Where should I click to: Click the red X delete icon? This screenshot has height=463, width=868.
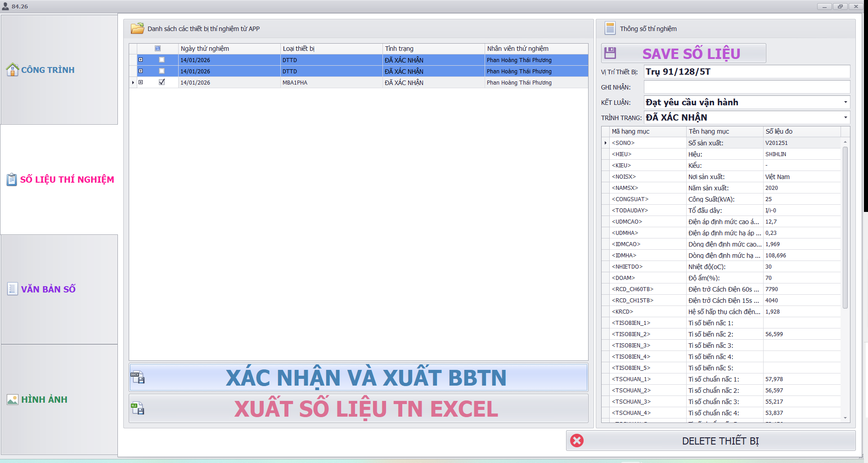576,441
